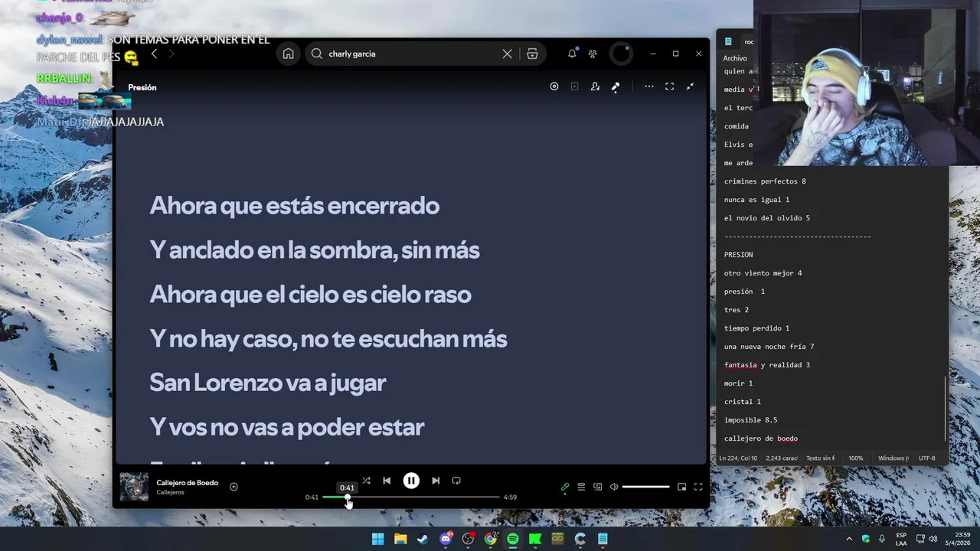Toggle shuffle playback
Image resolution: width=980 pixels, height=551 pixels.
(x=366, y=481)
